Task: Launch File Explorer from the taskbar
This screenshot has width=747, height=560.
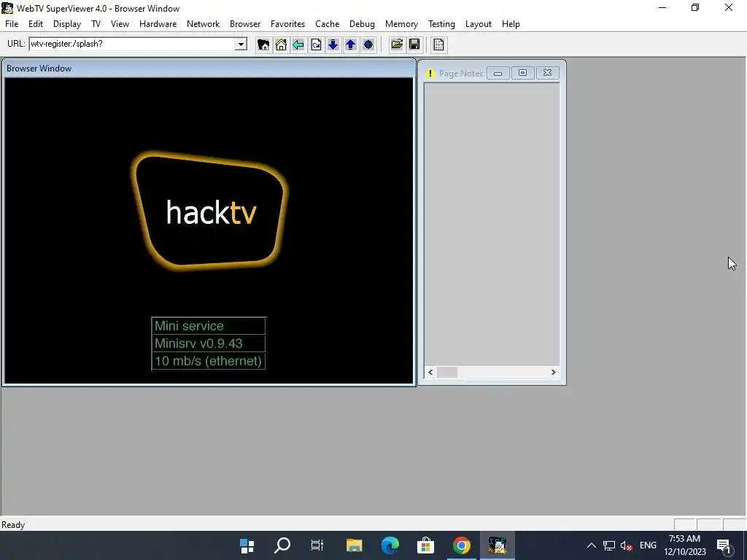Action: click(x=354, y=545)
